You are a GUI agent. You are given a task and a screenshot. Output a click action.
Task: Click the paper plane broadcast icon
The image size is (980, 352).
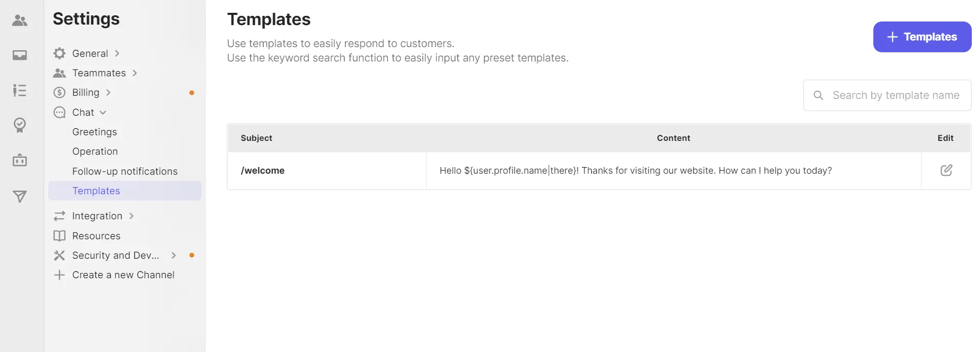[x=19, y=196]
